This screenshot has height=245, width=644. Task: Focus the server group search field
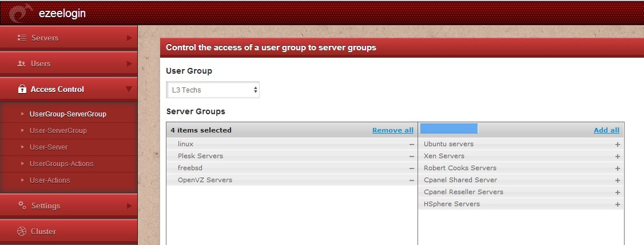[x=448, y=128]
